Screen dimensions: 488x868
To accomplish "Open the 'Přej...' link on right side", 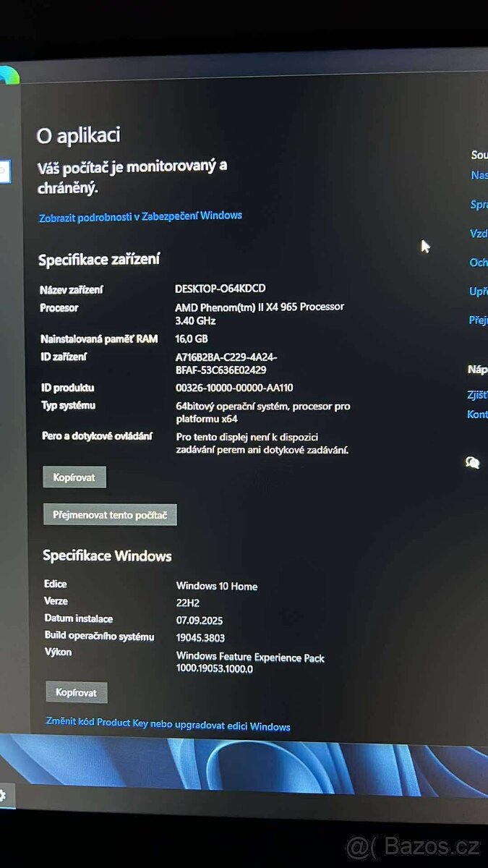I will point(479,320).
